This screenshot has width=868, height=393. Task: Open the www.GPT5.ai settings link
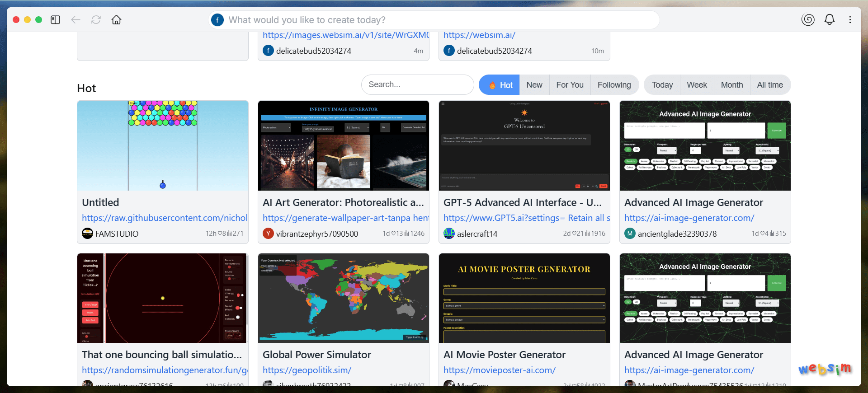(x=526, y=218)
